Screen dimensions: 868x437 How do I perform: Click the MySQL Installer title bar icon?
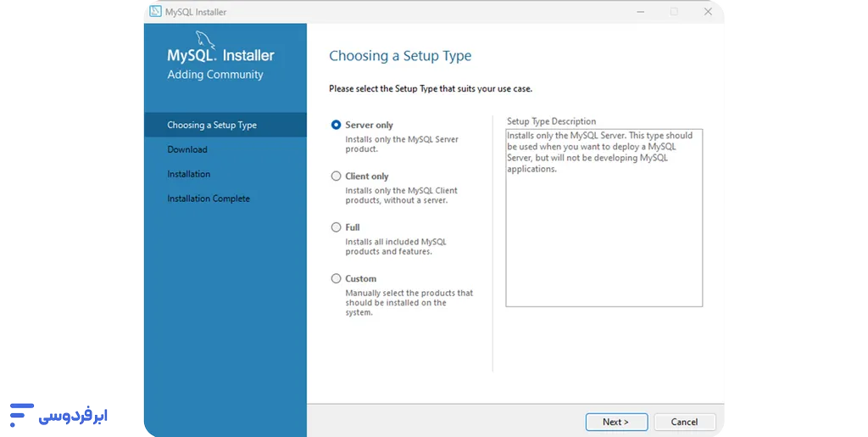(155, 12)
